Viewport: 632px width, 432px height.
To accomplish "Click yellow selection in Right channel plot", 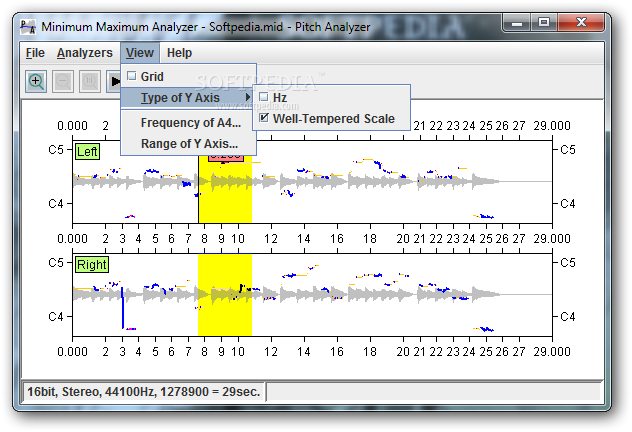I will click(225, 295).
